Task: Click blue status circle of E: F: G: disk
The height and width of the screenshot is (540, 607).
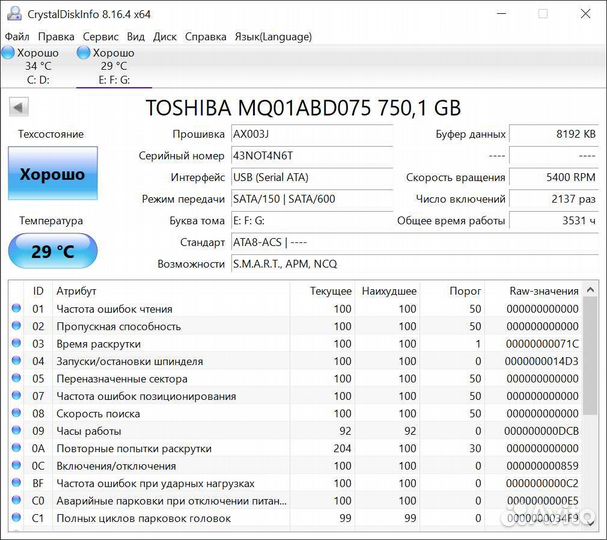Action: point(83,53)
